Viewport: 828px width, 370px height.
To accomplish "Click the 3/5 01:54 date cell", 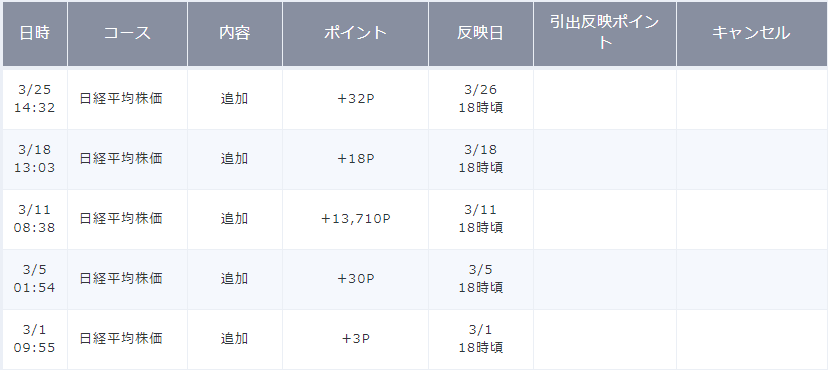I will point(35,279).
